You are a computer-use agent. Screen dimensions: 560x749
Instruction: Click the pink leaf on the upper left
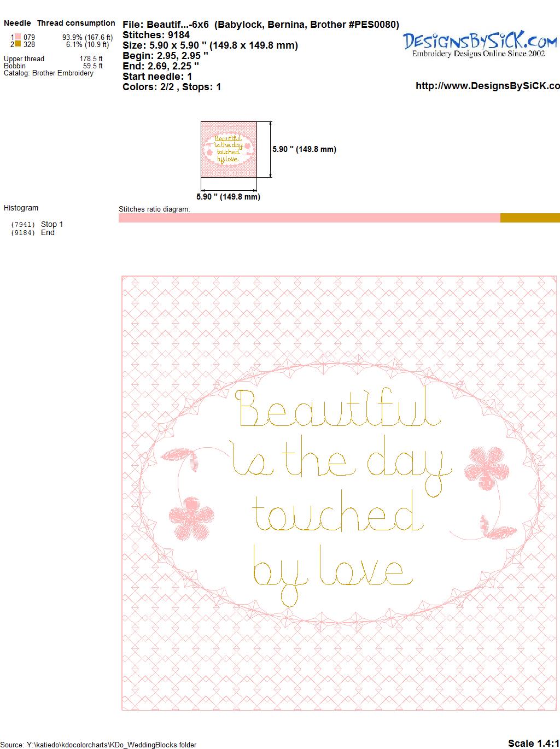182,458
